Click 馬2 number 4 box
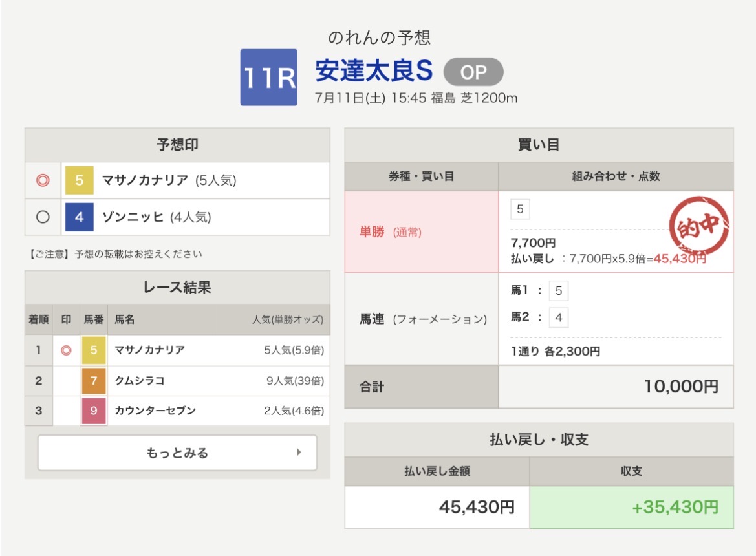756x556 pixels. coord(559,317)
